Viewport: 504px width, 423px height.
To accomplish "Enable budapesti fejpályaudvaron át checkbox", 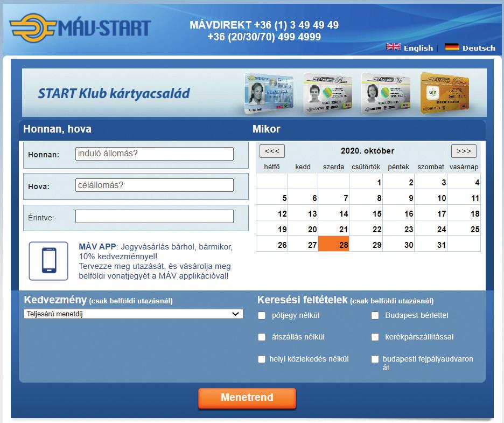I will (375, 359).
